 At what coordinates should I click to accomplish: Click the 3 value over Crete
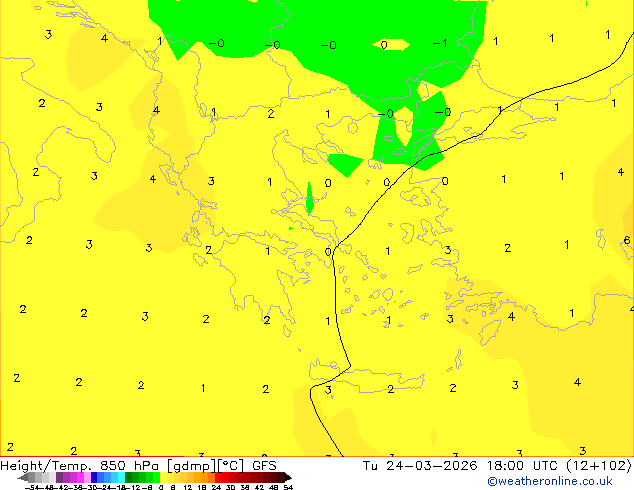click(x=328, y=390)
